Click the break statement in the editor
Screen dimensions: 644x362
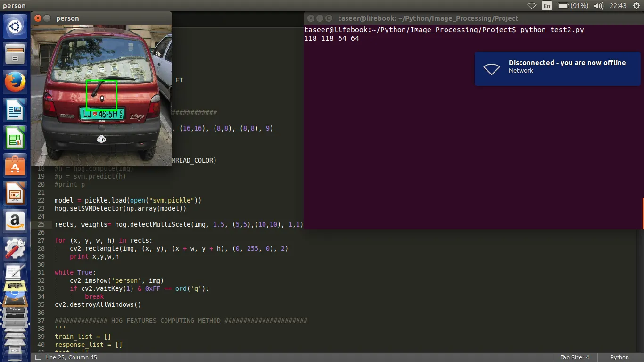pyautogui.click(x=94, y=296)
